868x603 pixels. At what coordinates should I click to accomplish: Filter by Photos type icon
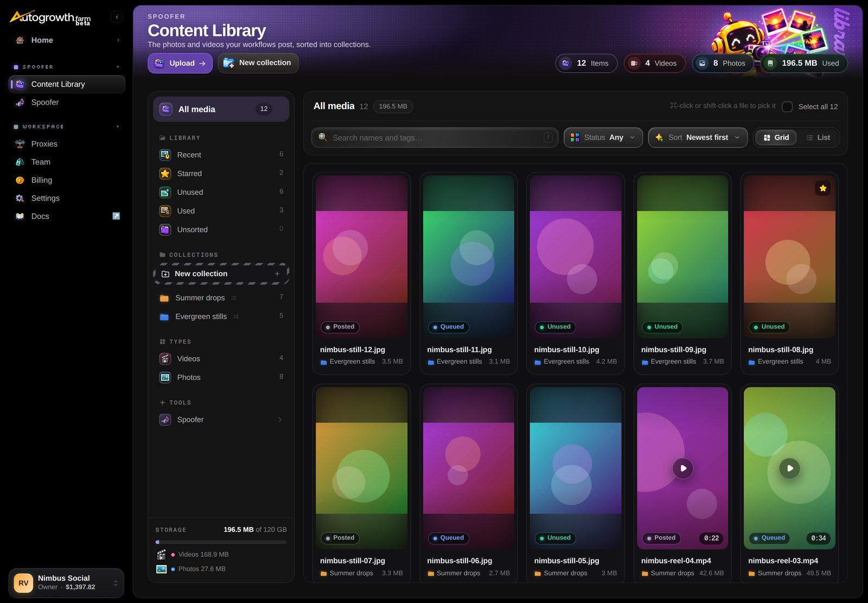pos(165,377)
